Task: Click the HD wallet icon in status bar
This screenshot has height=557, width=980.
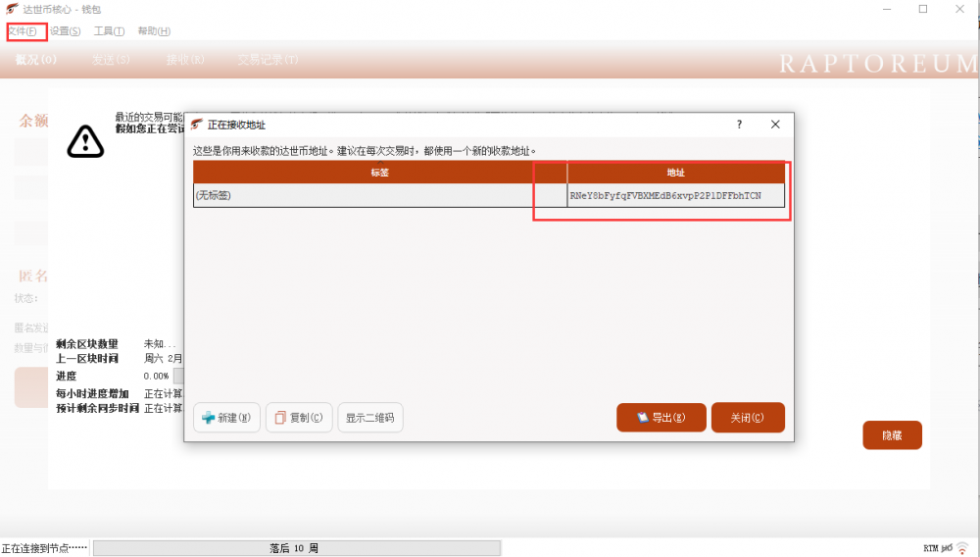Action: 947,548
